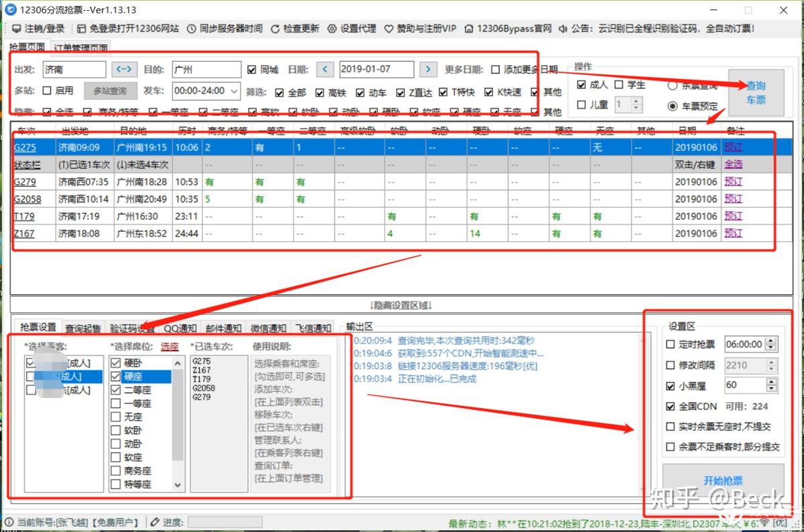Check 余票不足乘客时,部分提交 option

(x=671, y=446)
